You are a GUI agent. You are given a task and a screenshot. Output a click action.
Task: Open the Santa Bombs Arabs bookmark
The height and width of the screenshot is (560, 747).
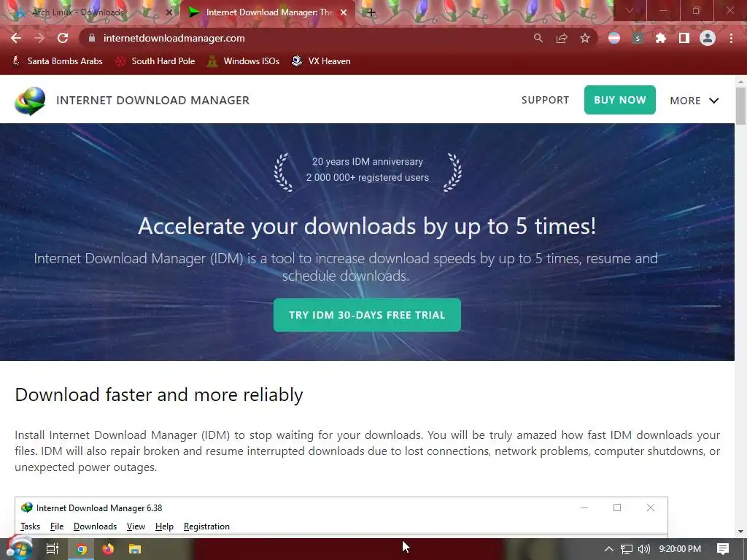tap(57, 61)
